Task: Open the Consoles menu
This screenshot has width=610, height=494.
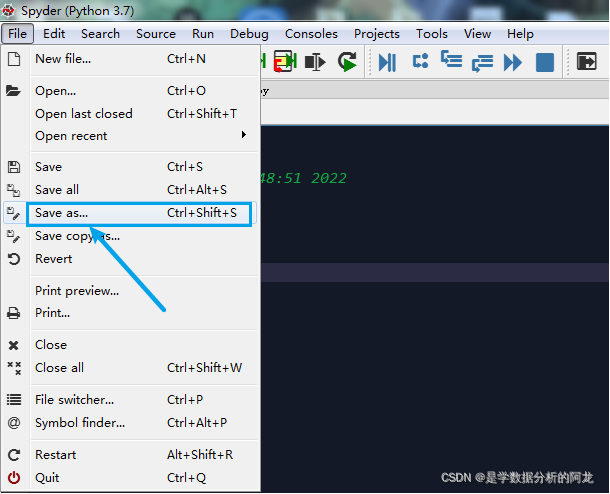Action: 311,34
